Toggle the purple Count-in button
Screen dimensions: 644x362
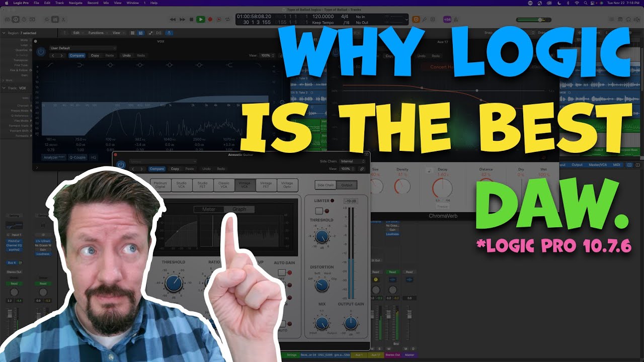tap(447, 19)
